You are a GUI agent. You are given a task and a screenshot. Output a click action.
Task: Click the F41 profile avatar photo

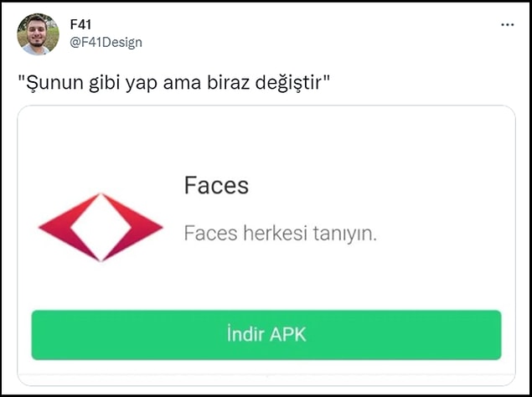pyautogui.click(x=38, y=34)
